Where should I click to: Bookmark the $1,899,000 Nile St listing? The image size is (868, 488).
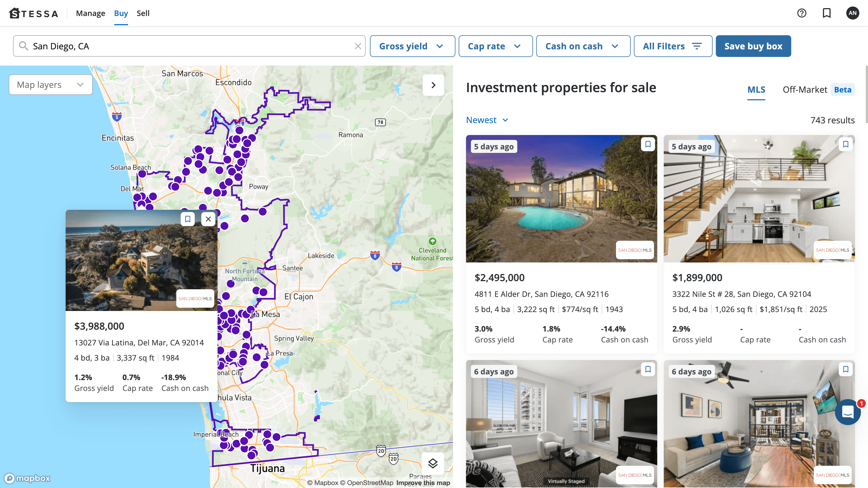[x=845, y=144]
